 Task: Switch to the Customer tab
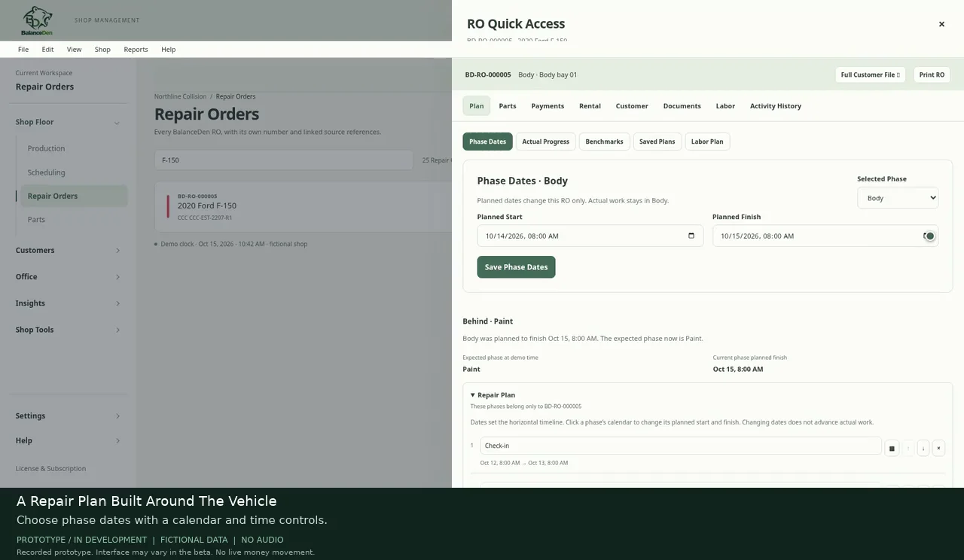click(632, 106)
